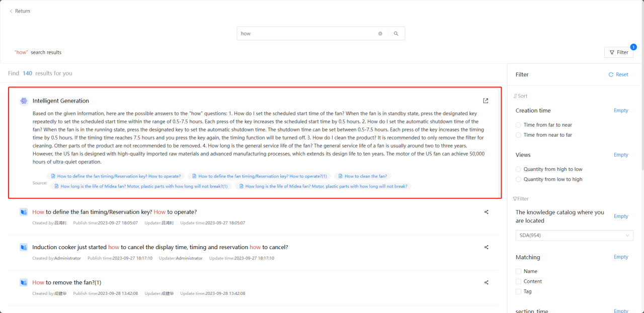Empty the Creation time sort selection
The height and width of the screenshot is (313, 644).
620,111
